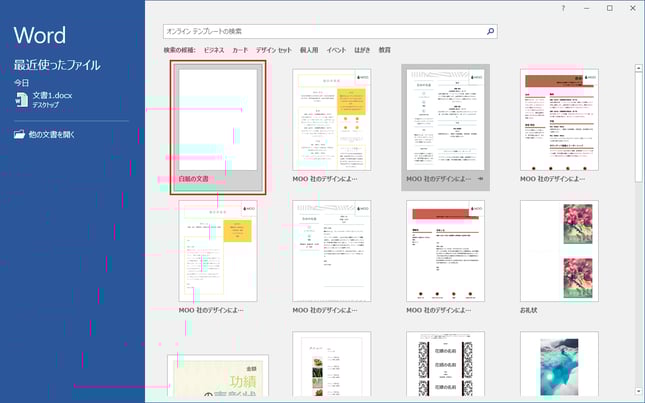Select the 教育 search suggestion
Viewport: 645px width, 403px height.
(x=385, y=50)
